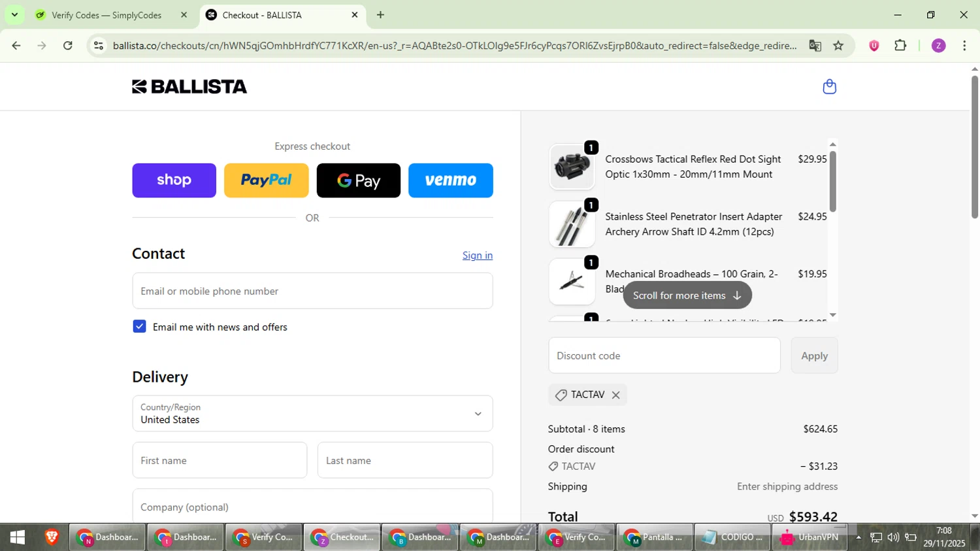Click the First name field
The width and height of the screenshot is (980, 551).
pos(220,460)
